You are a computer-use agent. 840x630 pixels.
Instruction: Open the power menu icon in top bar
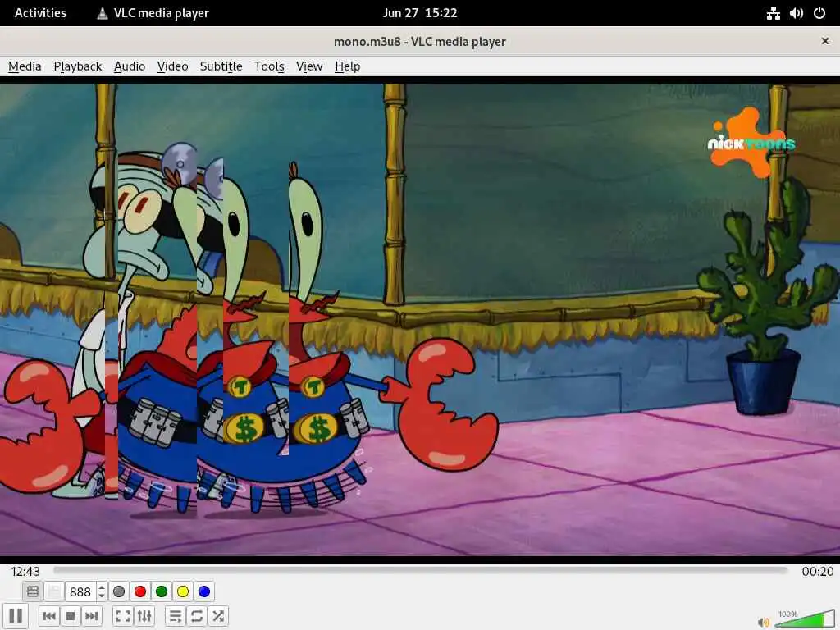(x=819, y=13)
